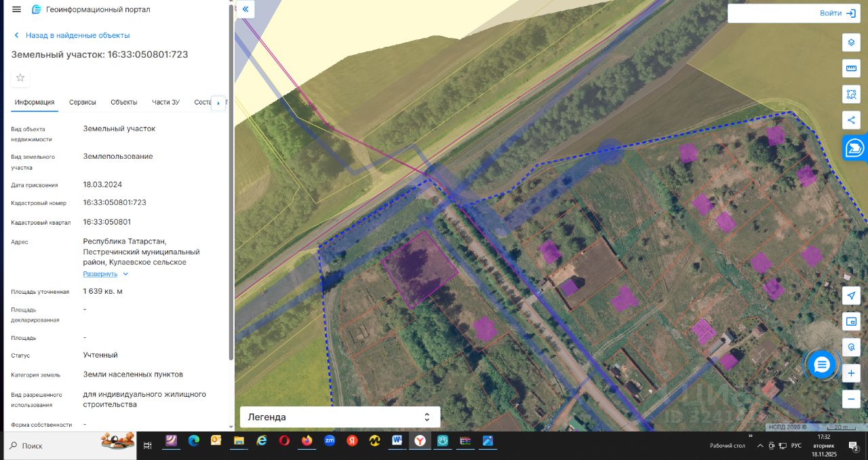Open Microsoft Edge from the taskbar
The height and width of the screenshot is (460, 868).
click(x=193, y=441)
